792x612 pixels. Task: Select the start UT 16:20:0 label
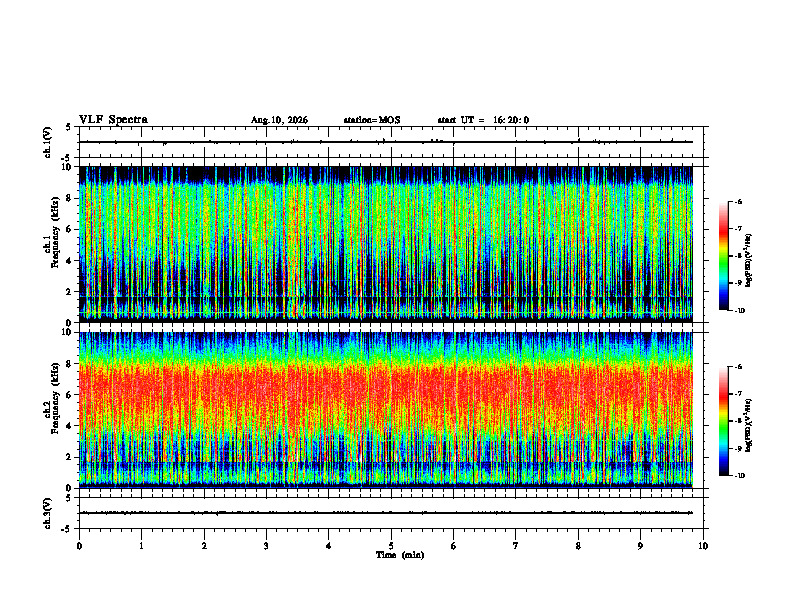[483, 120]
